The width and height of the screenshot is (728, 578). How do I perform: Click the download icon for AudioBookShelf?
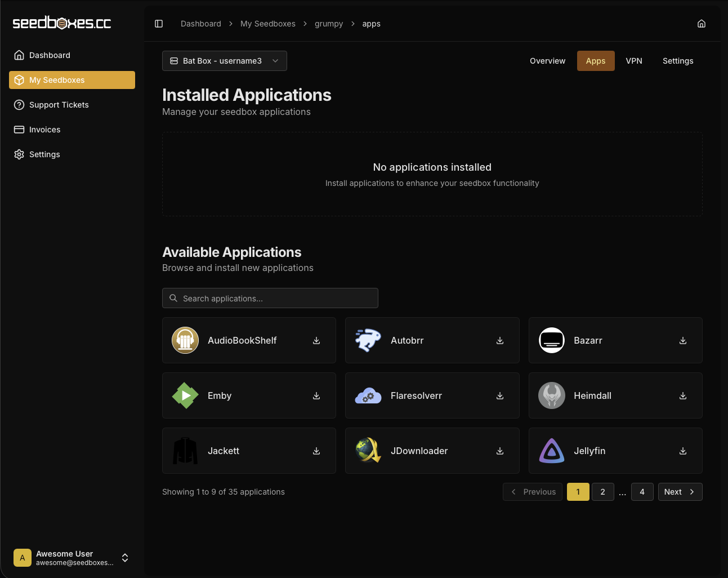point(316,341)
